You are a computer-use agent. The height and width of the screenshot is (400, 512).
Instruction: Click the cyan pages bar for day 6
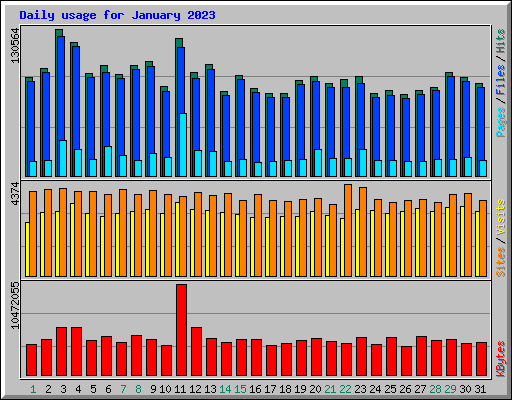[x=108, y=161]
